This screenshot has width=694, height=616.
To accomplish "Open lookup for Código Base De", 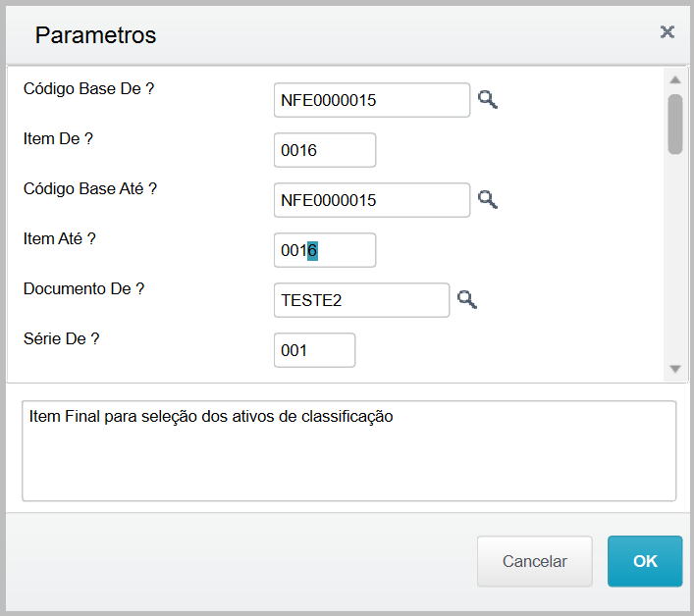I will pos(488,99).
